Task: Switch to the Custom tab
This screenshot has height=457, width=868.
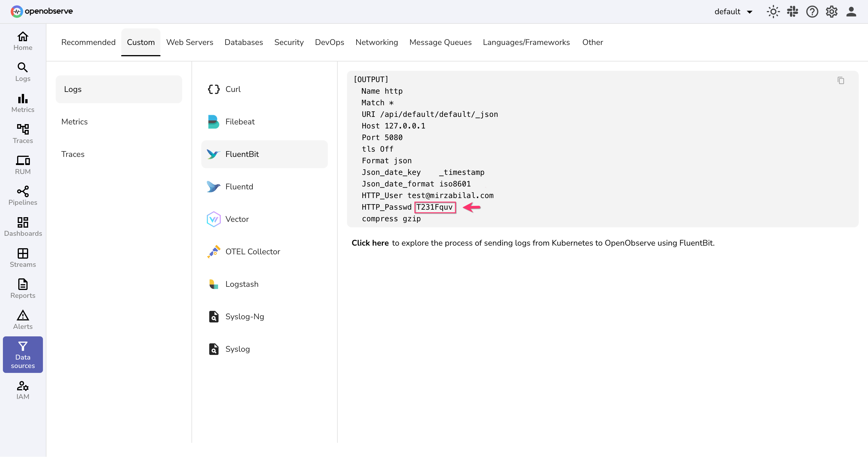Action: (x=140, y=42)
